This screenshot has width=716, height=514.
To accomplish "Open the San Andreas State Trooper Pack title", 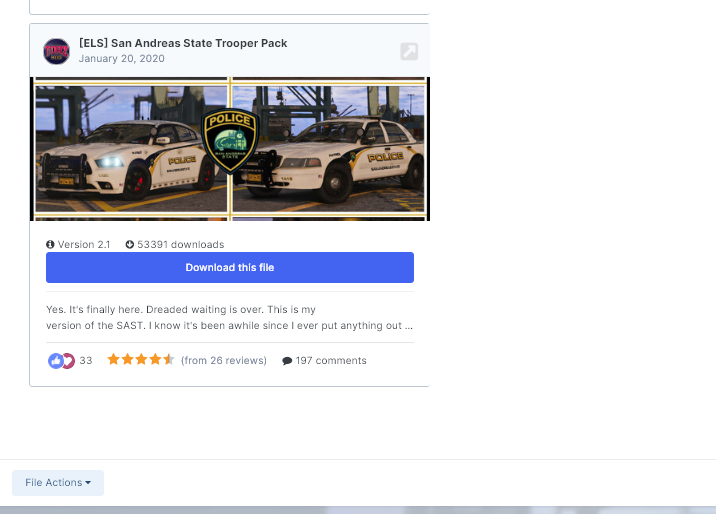I will [x=183, y=43].
